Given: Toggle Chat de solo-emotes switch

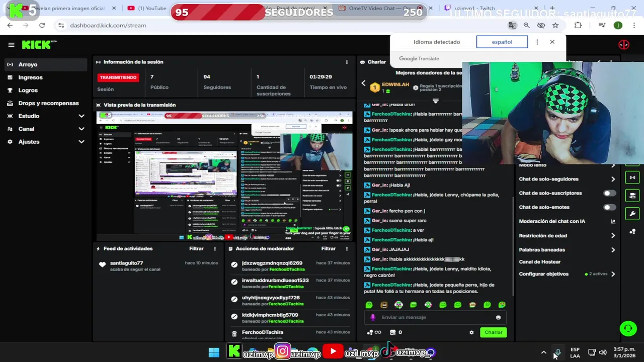Looking at the screenshot, I should (x=609, y=207).
